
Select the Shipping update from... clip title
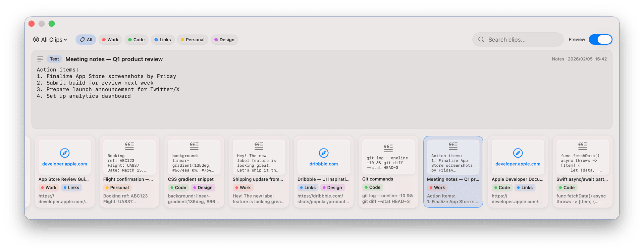[x=258, y=179]
